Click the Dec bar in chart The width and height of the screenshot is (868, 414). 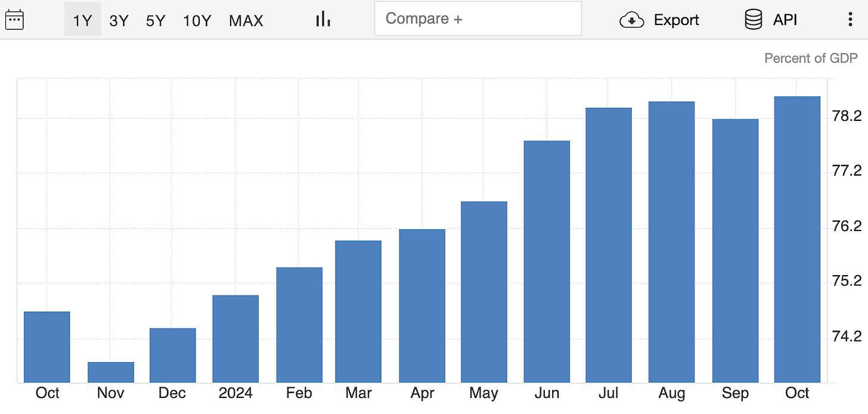point(173,355)
